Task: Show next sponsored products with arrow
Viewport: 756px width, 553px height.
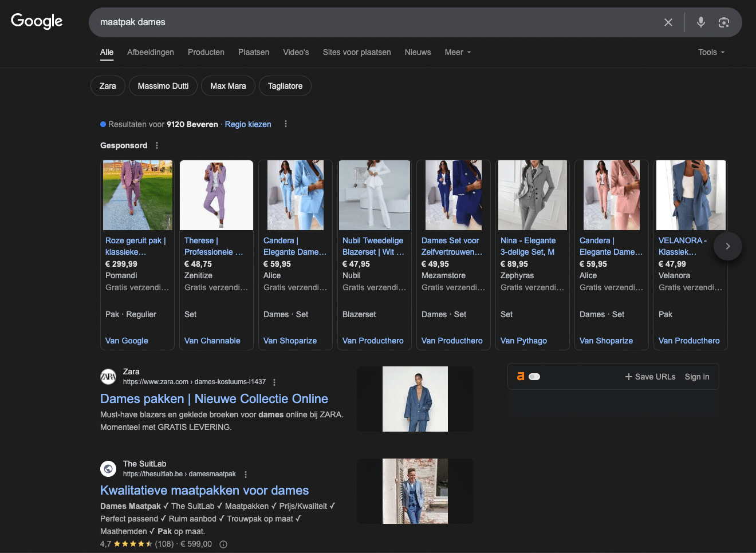Action: pos(728,246)
